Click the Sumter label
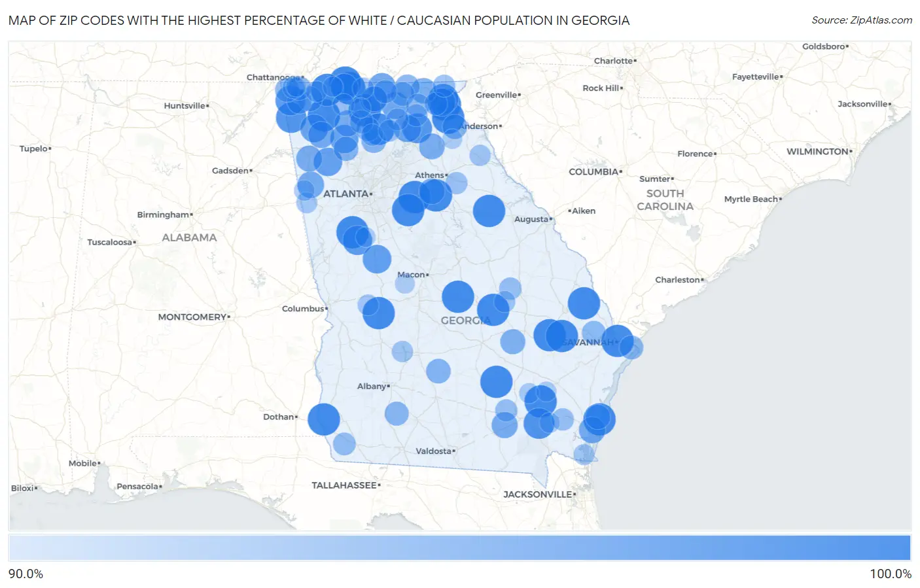 pyautogui.click(x=655, y=179)
